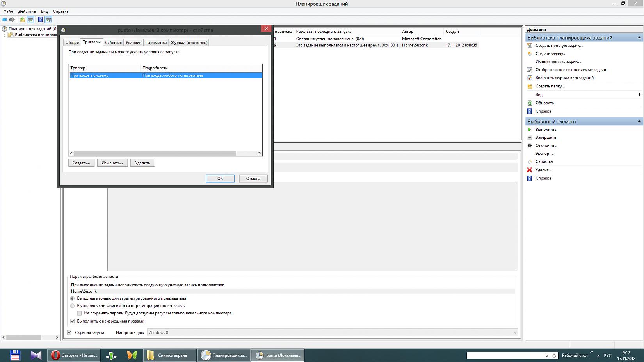This screenshot has width=644, height=362.
Task: Click the butterfly icon on the taskbar
Action: pyautogui.click(x=132, y=355)
